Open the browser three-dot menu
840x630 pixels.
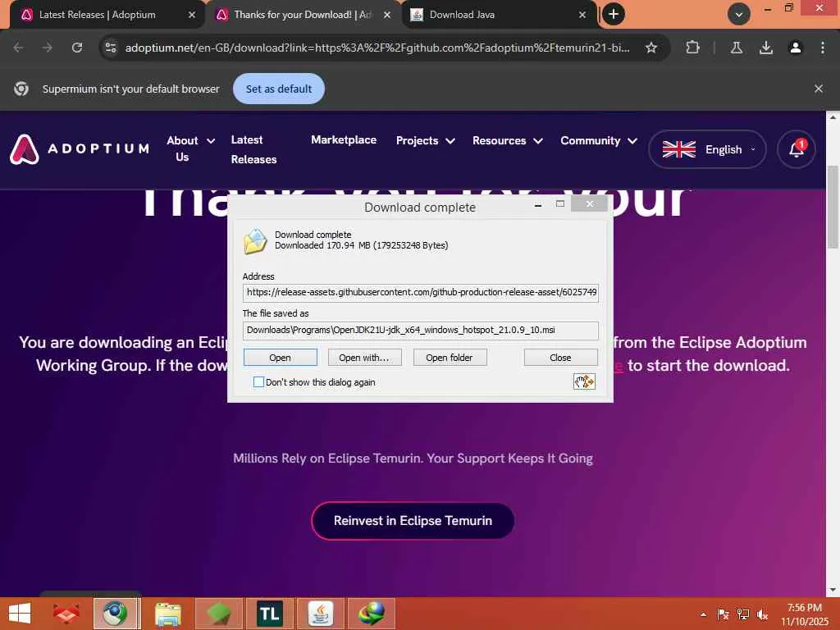(x=822, y=48)
